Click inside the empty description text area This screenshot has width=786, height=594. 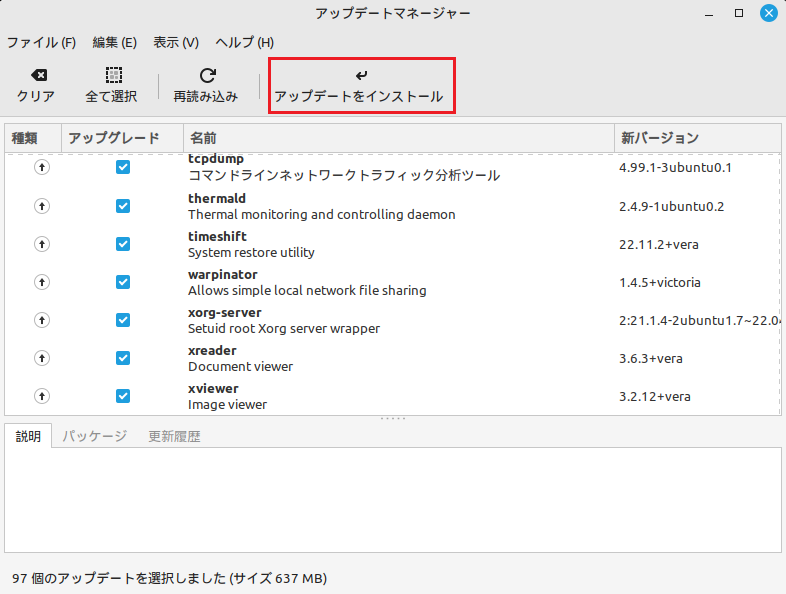pyautogui.click(x=393, y=500)
